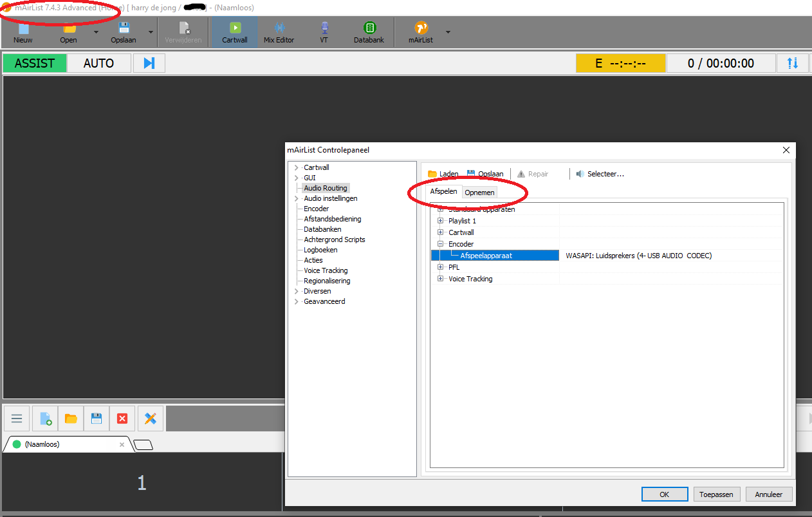Expand Cartwall in control panel sidebar
The width and height of the screenshot is (812, 517).
[296, 167]
